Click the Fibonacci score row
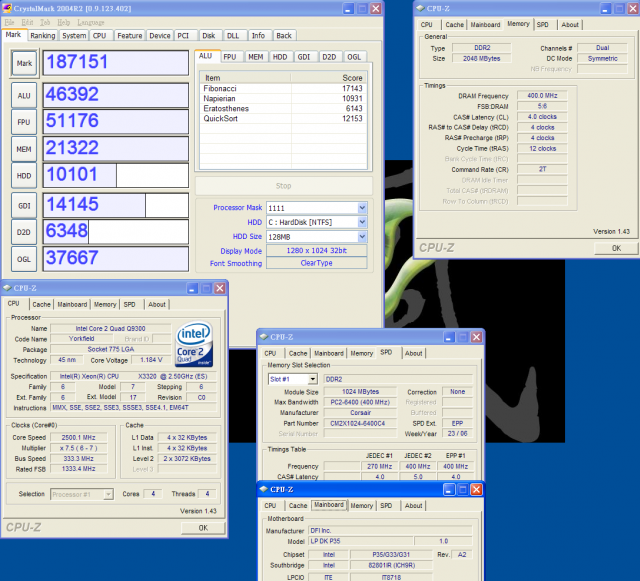This screenshot has height=581, width=640. tap(283, 88)
